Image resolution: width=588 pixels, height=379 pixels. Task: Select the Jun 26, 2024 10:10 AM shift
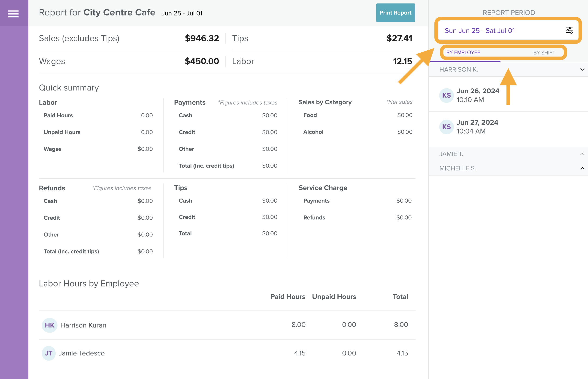(x=478, y=95)
